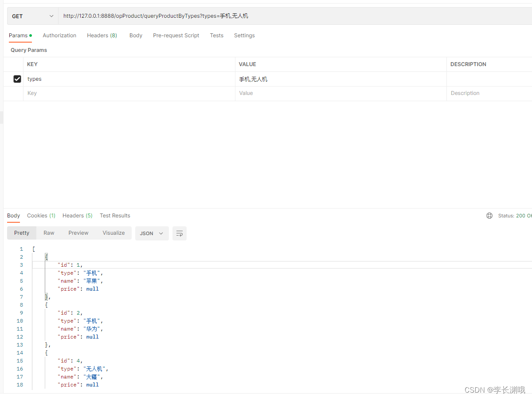Switch response view to Raw
This screenshot has height=398, width=532.
point(49,233)
